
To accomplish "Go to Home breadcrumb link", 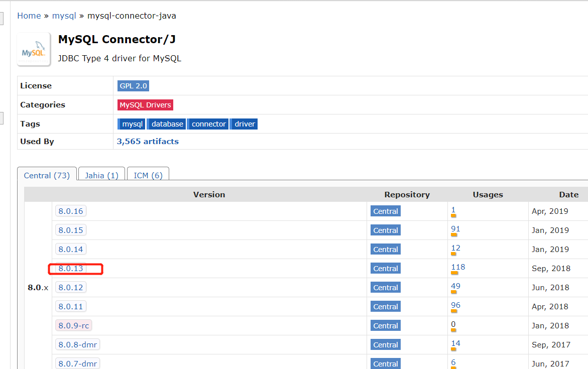I will [29, 16].
